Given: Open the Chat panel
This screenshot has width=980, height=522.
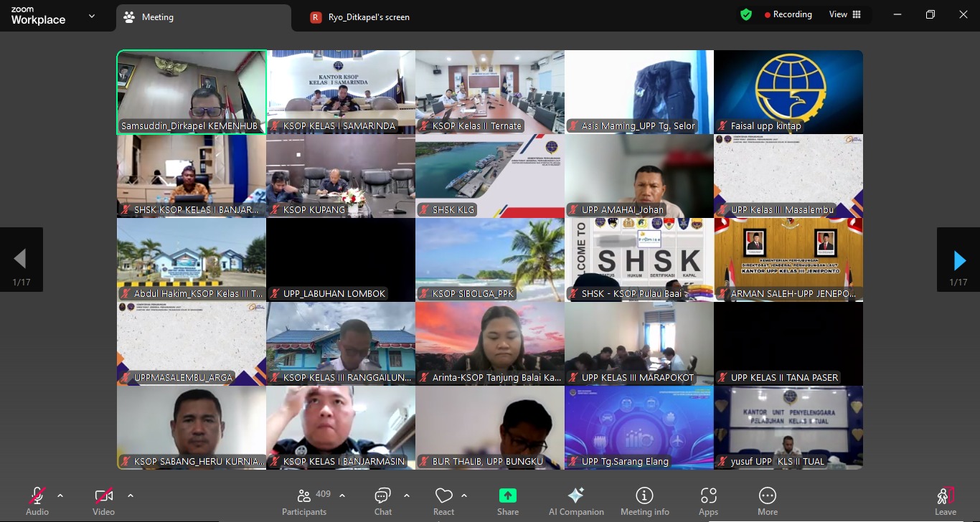Looking at the screenshot, I should click(382, 501).
